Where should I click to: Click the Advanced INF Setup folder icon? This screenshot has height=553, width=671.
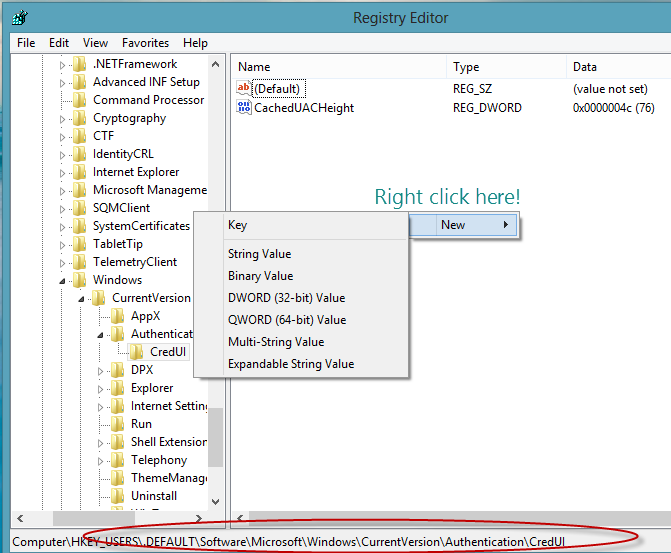pos(80,82)
